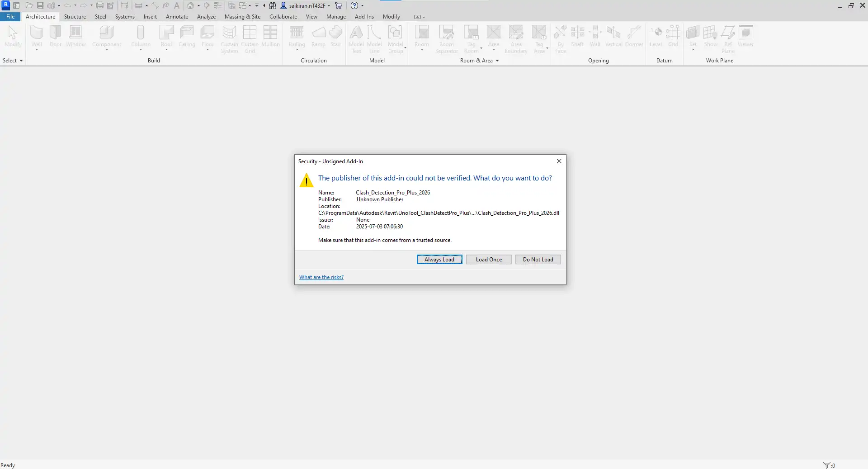Select the Railing tool
Viewport: 868px width, 469px height.
[297, 36]
